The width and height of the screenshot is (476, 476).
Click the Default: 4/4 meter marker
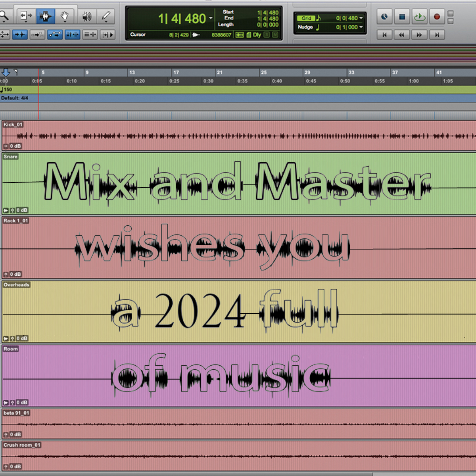click(14, 98)
